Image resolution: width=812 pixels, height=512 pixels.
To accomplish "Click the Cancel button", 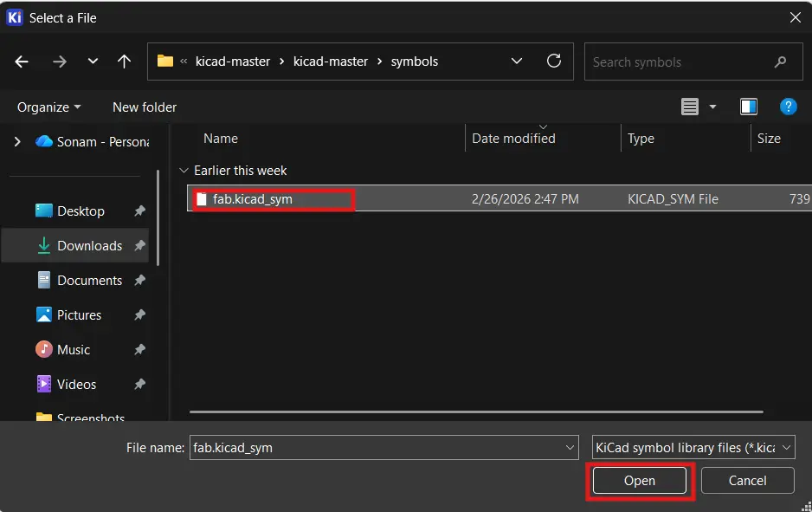I will (747, 481).
